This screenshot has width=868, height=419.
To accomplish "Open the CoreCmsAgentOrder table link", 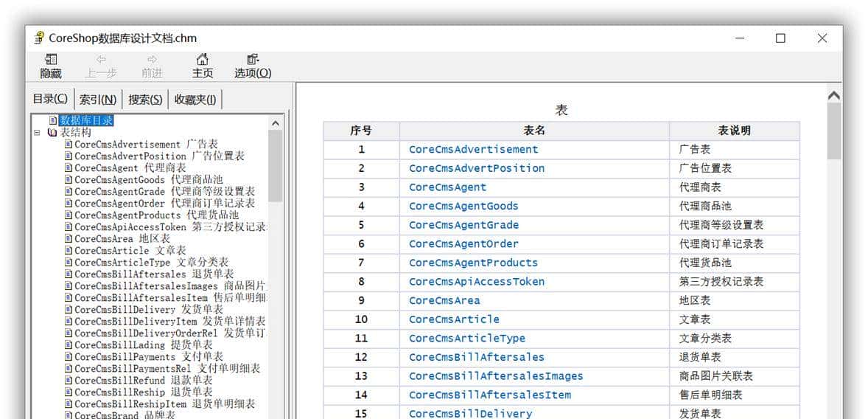I will pos(464,244).
